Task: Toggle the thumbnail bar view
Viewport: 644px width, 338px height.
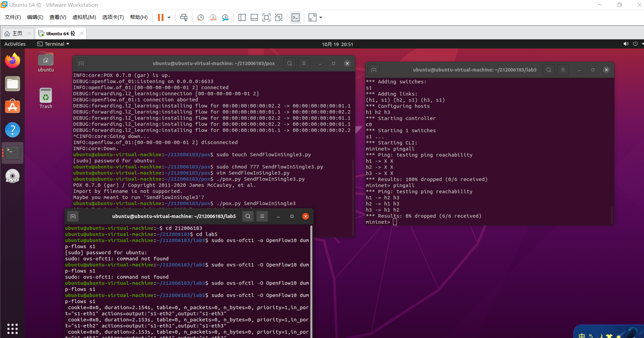Action: pos(254,18)
